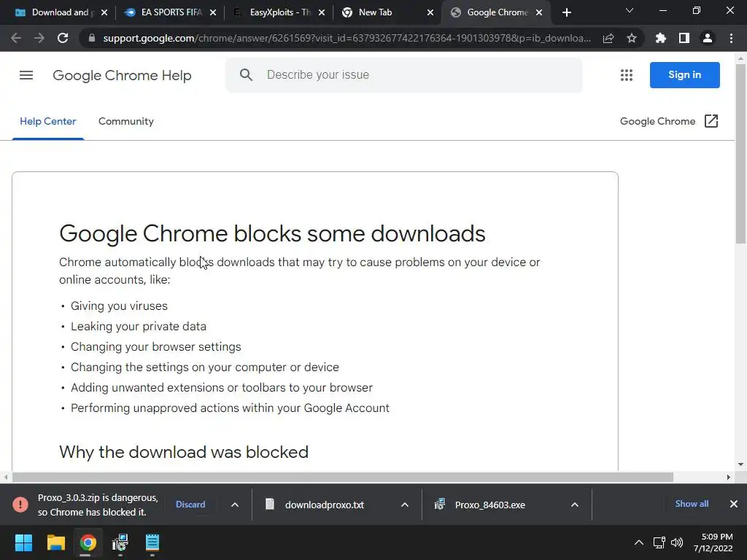Expand options for Proxo_84603.exe
The width and height of the screenshot is (747, 560).
(x=575, y=505)
